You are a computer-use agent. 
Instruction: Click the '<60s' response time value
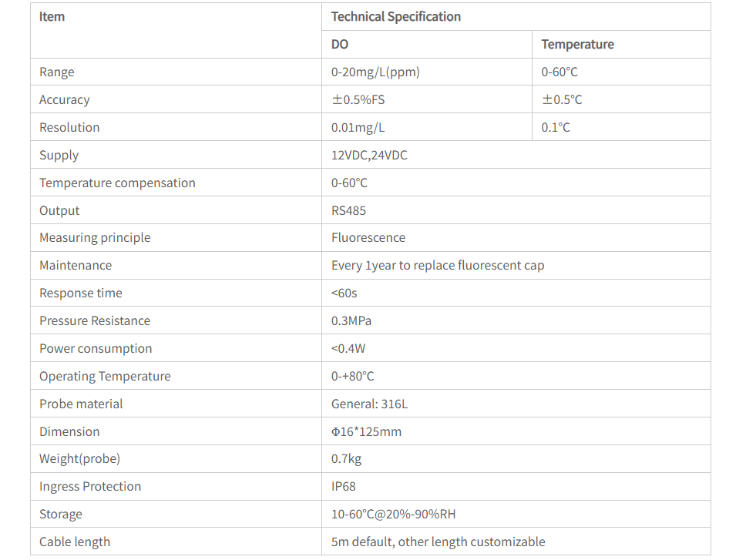pos(344,293)
